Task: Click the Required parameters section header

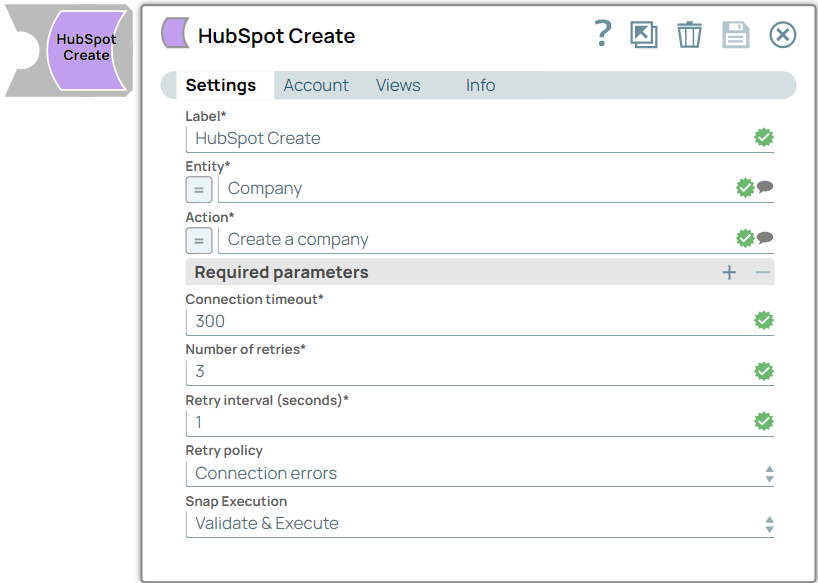Action: pyautogui.click(x=479, y=272)
